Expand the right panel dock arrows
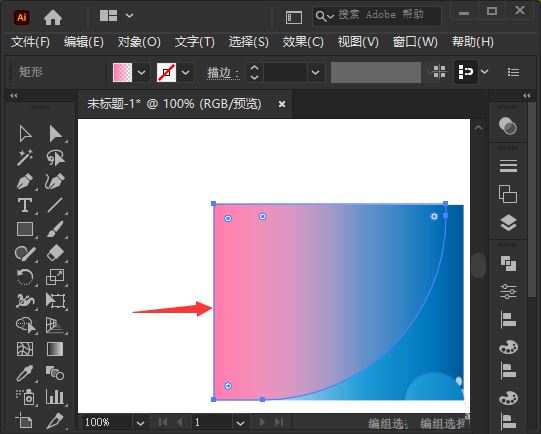This screenshot has height=434, width=541. coord(527,96)
